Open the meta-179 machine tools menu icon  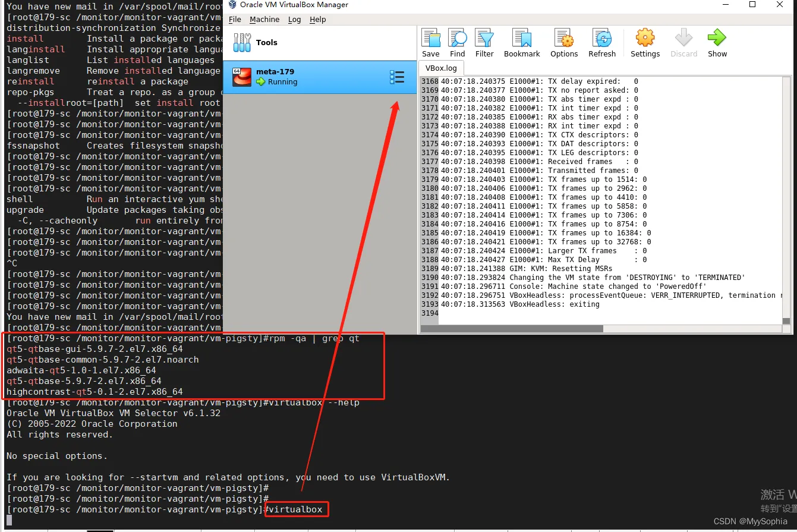397,77
